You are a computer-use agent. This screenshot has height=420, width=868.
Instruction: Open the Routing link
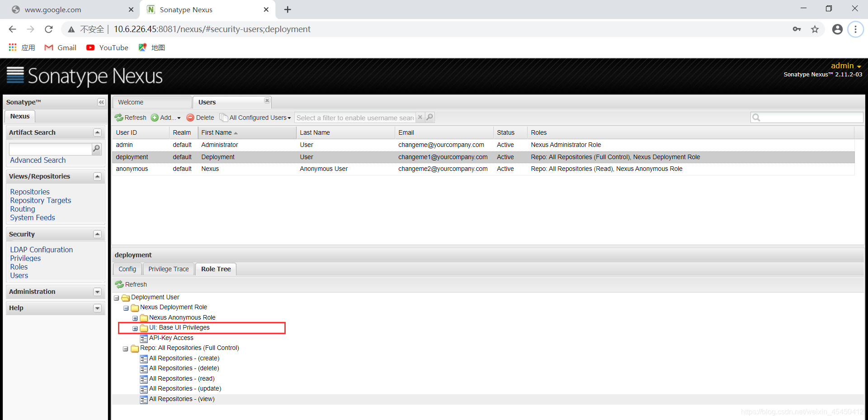coord(23,209)
